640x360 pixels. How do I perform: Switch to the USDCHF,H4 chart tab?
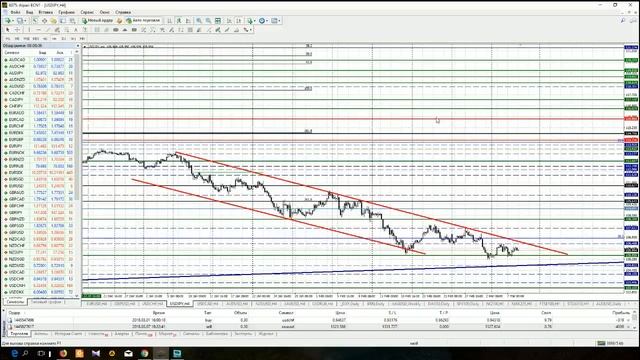point(153,304)
